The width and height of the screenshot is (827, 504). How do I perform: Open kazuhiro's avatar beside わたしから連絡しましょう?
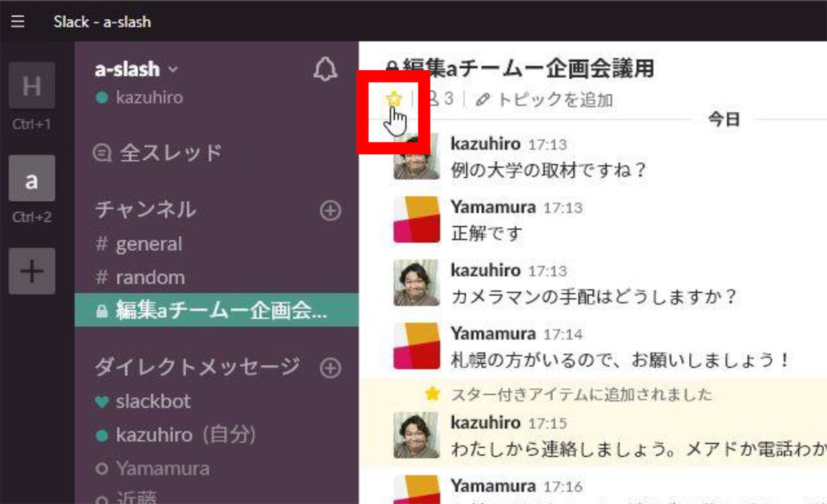point(416,435)
